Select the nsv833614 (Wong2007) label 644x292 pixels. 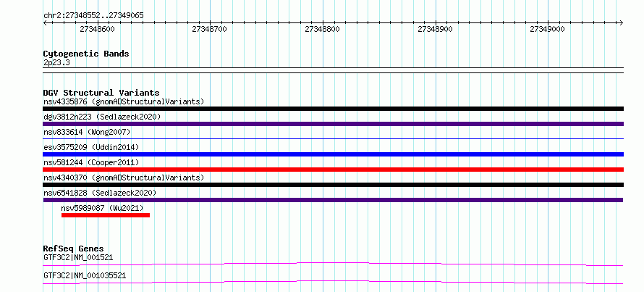[87, 132]
